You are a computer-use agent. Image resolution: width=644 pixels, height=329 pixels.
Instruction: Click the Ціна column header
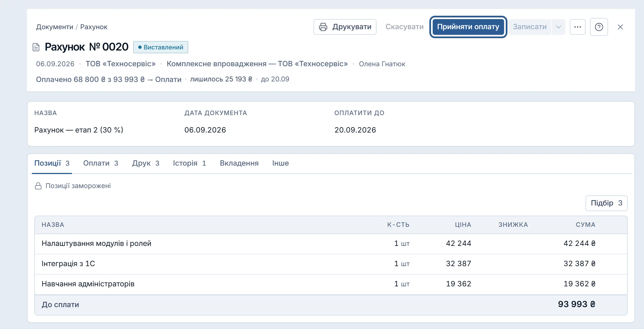click(463, 225)
